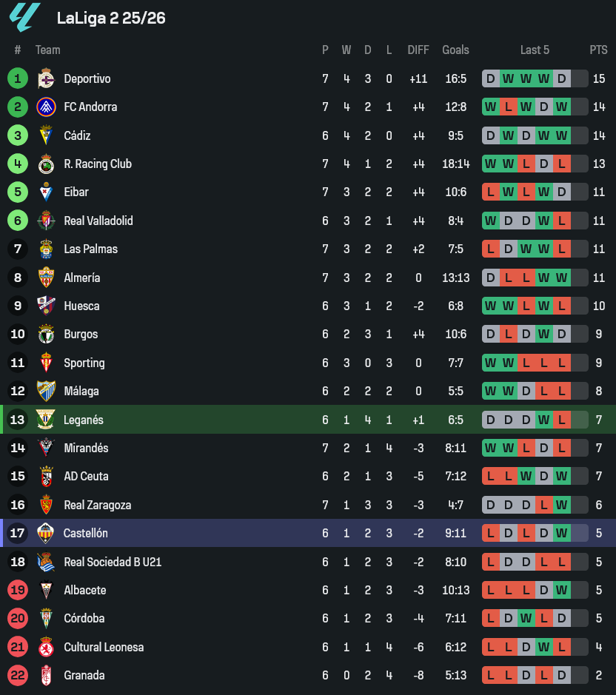Sort standings by Goals column header
This screenshot has width=616, height=695.
pos(455,50)
